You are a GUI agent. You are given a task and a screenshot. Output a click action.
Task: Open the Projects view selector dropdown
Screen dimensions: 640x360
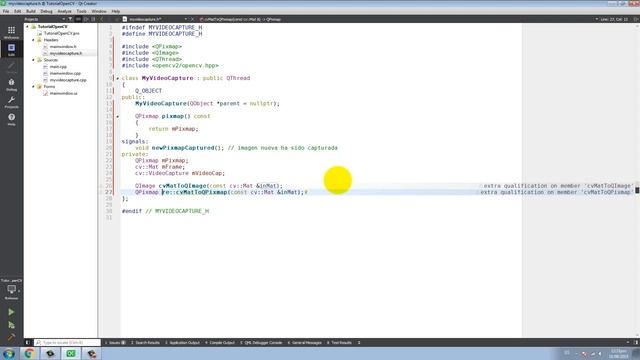pyautogui.click(x=44, y=19)
